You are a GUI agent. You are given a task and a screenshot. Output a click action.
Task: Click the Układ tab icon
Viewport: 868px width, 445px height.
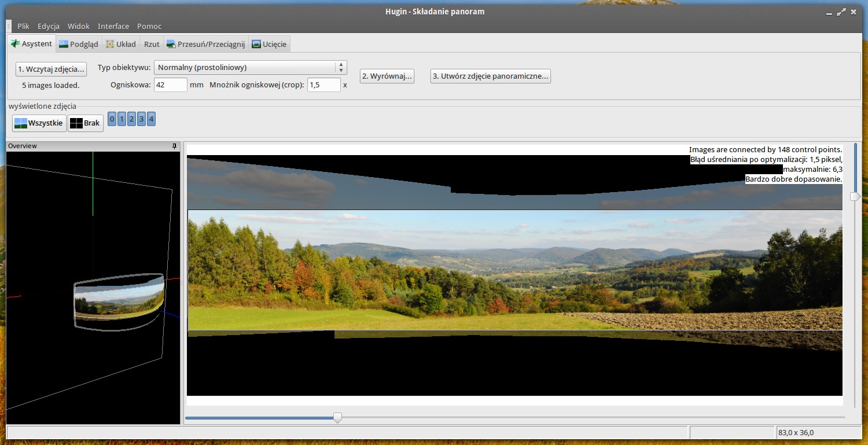click(110, 44)
